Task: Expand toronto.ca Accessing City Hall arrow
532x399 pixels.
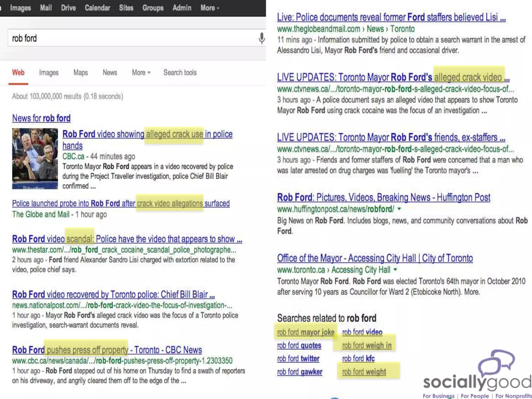Action: coord(395,270)
